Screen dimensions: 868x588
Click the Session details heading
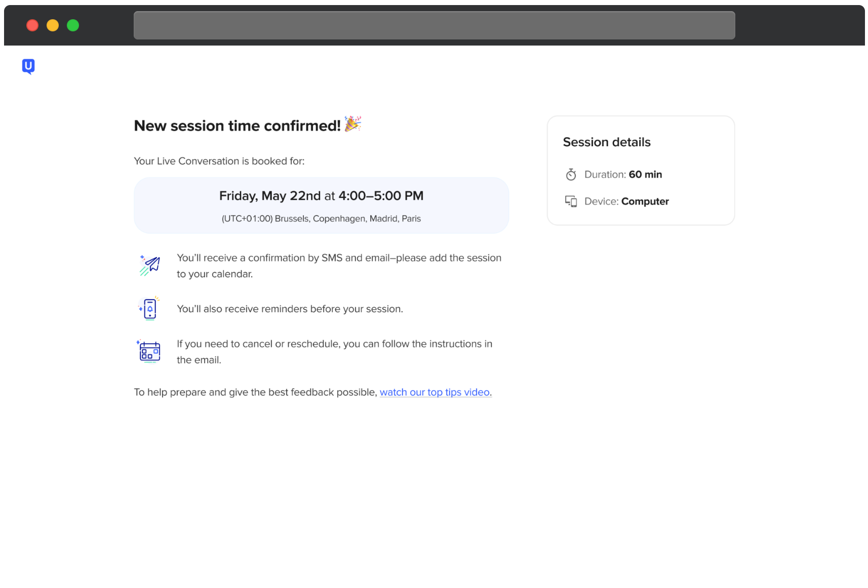click(607, 142)
